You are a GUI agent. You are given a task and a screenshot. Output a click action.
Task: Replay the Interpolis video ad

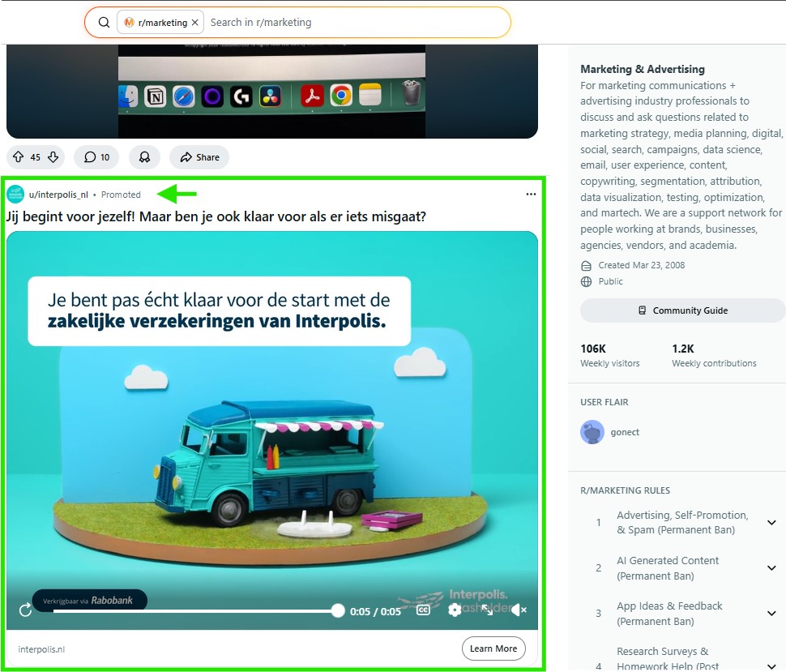tap(24, 610)
